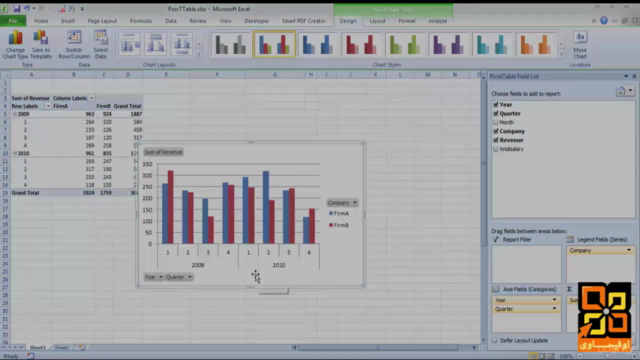Open Company field button on chart
This screenshot has height=360, width=640.
point(342,202)
